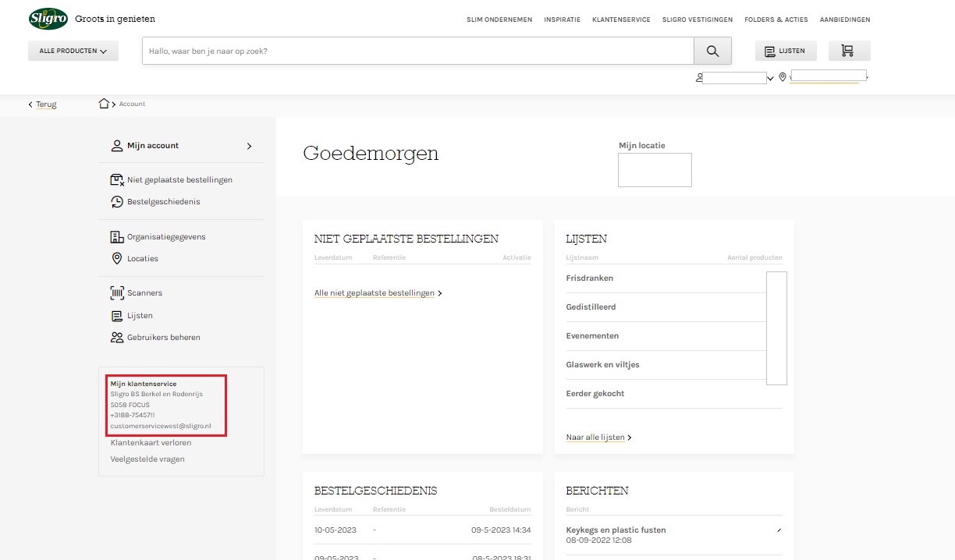Click into the product search field
The height and width of the screenshot is (560, 955).
[417, 51]
